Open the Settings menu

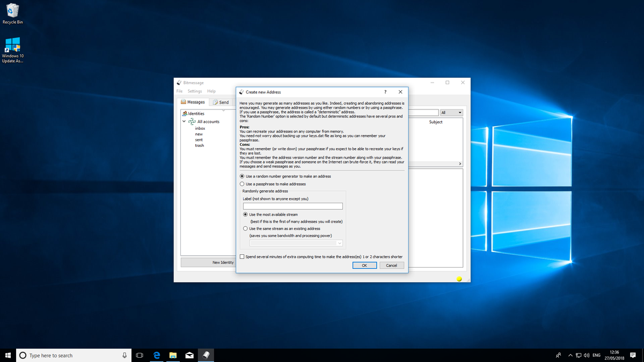pyautogui.click(x=194, y=91)
